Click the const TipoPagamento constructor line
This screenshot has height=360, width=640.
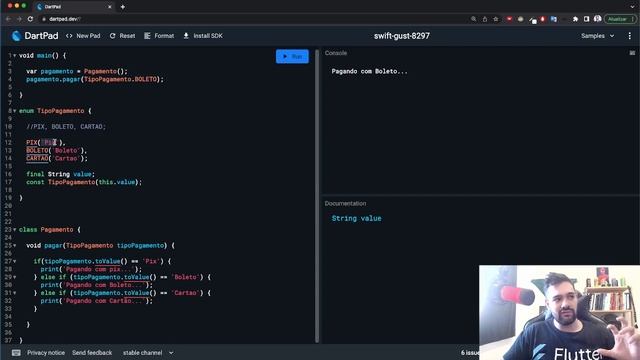coord(84,182)
